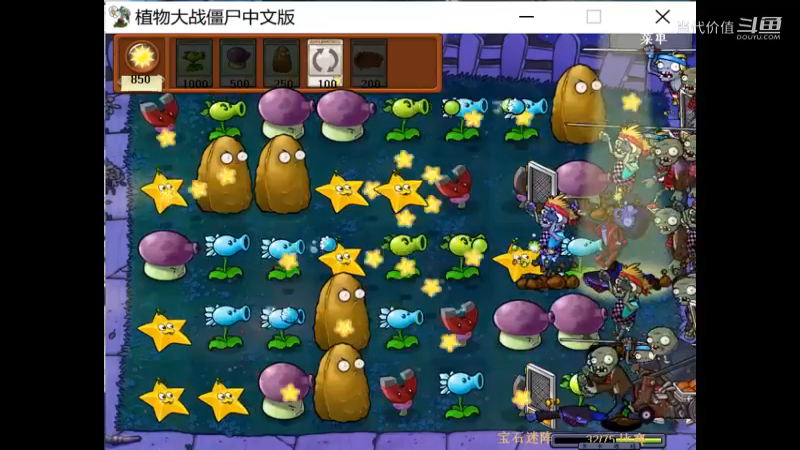Select the top-row fume-shroom above the angry tall-nut

coord(284,112)
